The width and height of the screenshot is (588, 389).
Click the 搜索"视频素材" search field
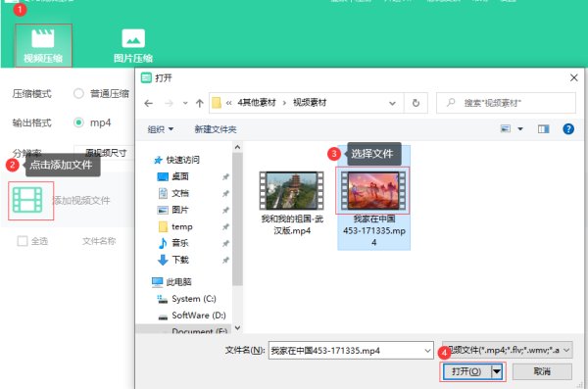[x=506, y=103]
